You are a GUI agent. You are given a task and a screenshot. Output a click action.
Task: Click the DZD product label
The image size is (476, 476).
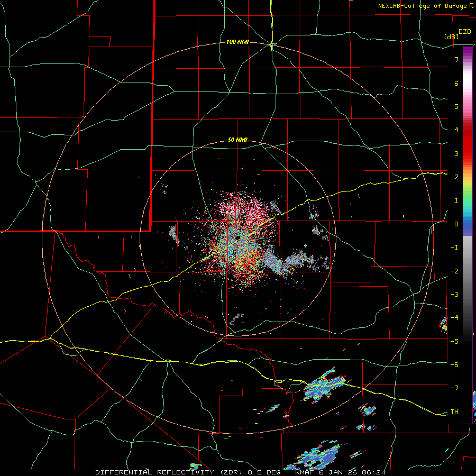(x=465, y=32)
